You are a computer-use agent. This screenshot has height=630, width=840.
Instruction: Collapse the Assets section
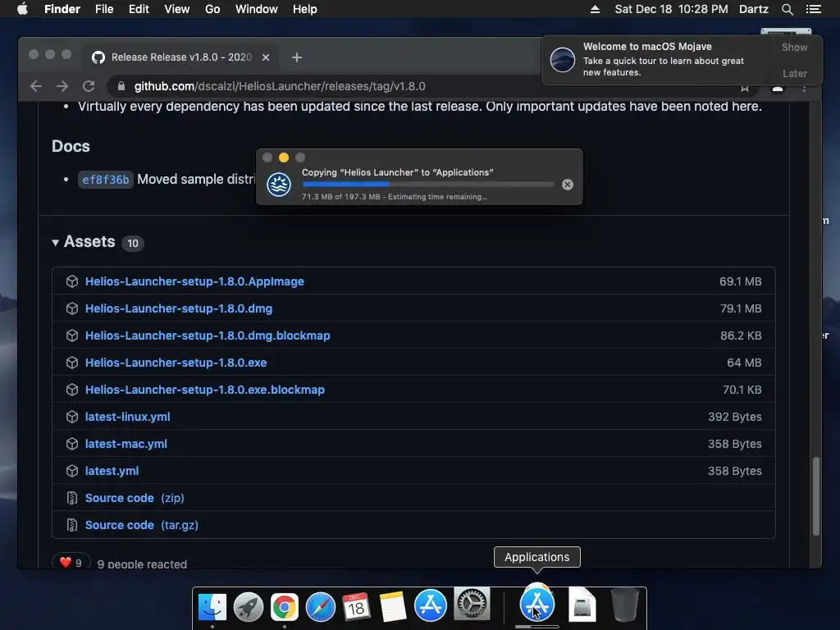click(x=55, y=243)
